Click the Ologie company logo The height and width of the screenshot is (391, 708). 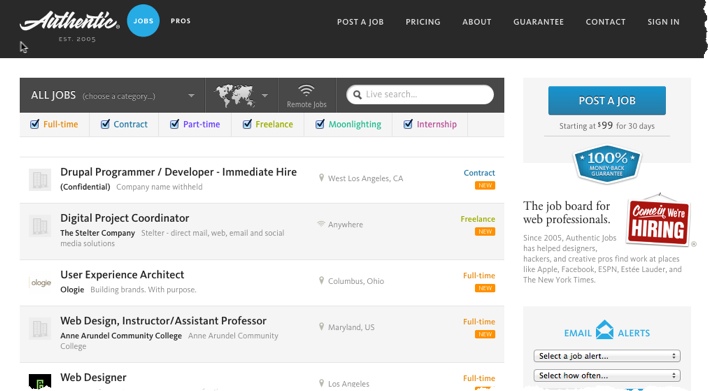[x=40, y=283]
